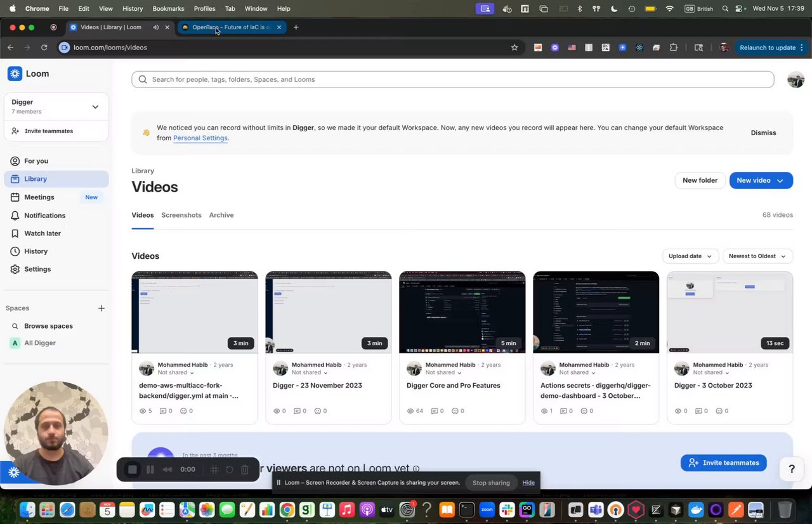Click reactions icon on Actions secrets video
This screenshot has width=812, height=524.
[x=584, y=411]
